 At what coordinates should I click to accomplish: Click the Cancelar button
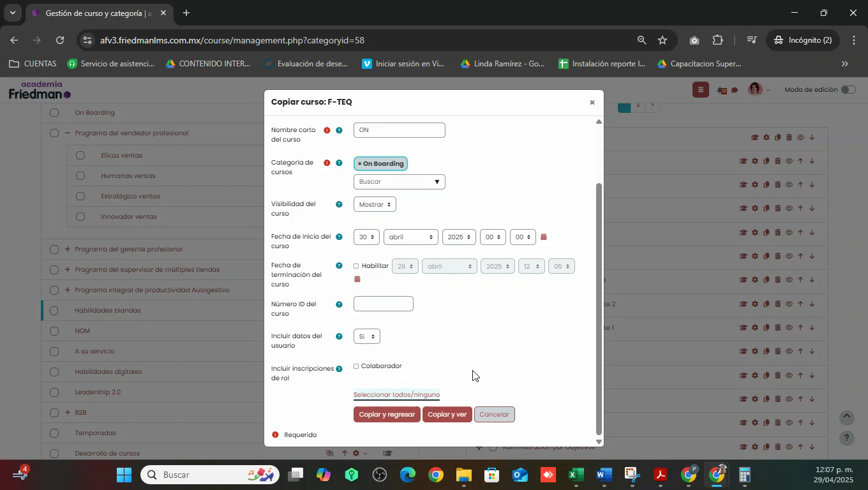pos(494,415)
